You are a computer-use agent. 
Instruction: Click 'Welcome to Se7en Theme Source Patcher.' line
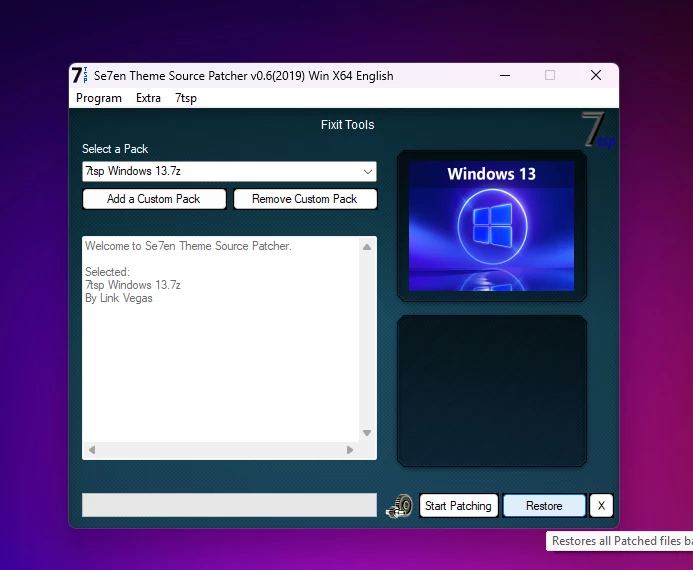click(x=188, y=246)
